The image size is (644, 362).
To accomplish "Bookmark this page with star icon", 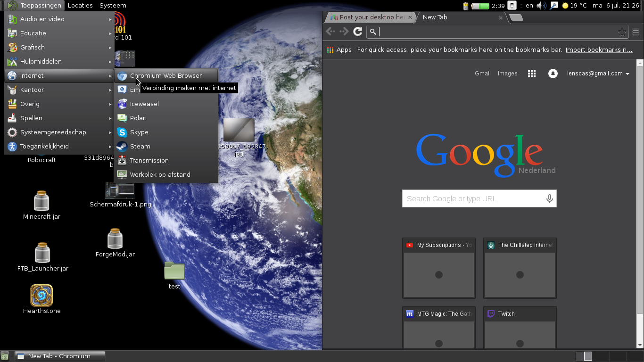I will [622, 32].
